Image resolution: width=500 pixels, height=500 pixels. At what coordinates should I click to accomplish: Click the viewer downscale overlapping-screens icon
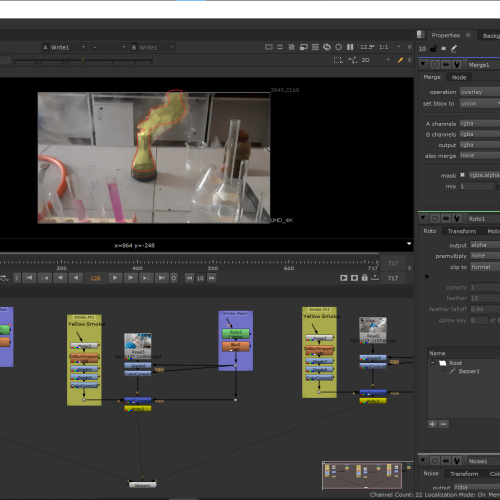303,47
